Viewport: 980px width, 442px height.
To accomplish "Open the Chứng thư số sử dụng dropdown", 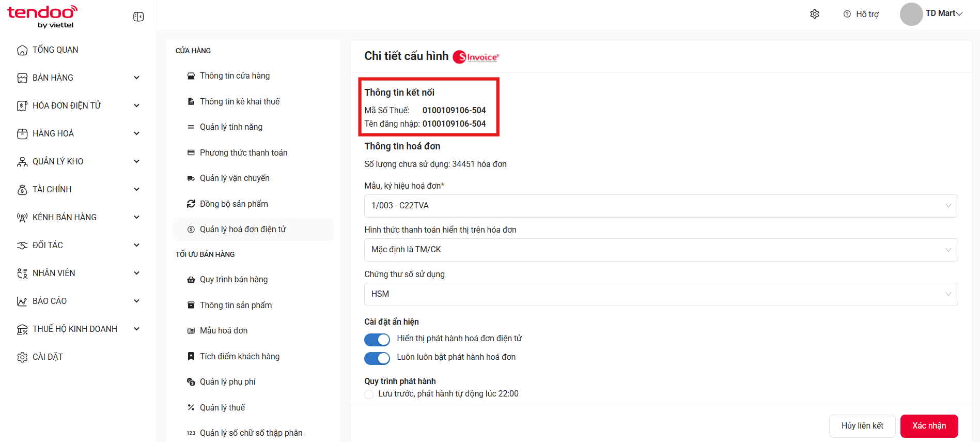I will 661,294.
